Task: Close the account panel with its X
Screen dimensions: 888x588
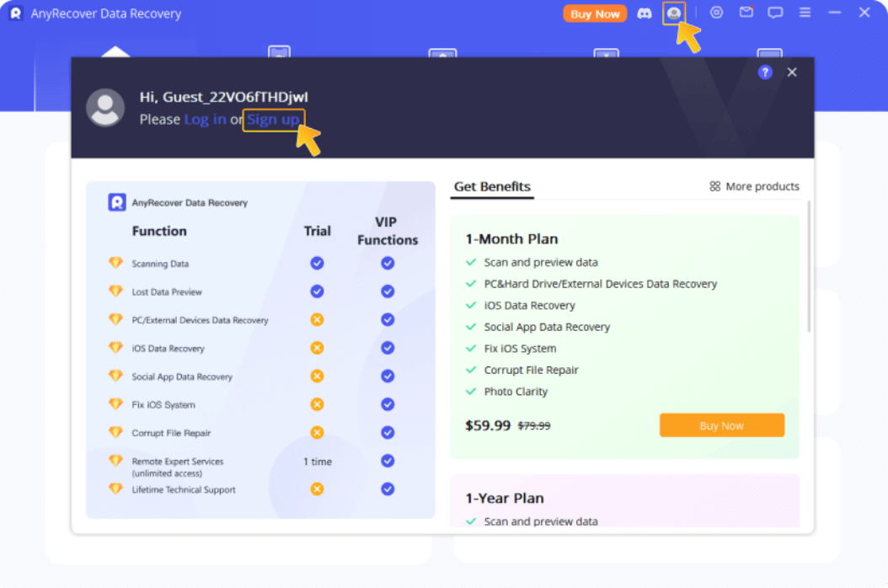Action: (x=792, y=72)
